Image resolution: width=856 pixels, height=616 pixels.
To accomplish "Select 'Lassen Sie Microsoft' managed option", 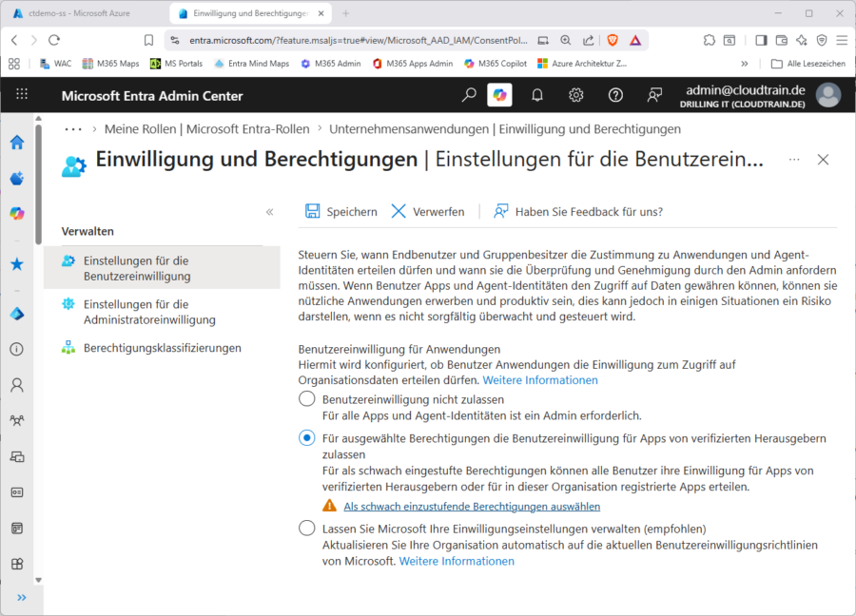I will tap(307, 529).
